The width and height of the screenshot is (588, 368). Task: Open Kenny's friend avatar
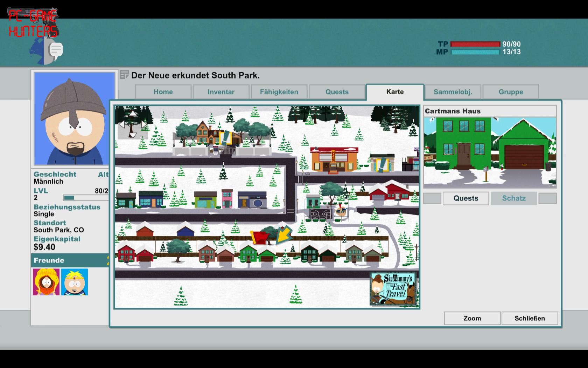tap(46, 282)
